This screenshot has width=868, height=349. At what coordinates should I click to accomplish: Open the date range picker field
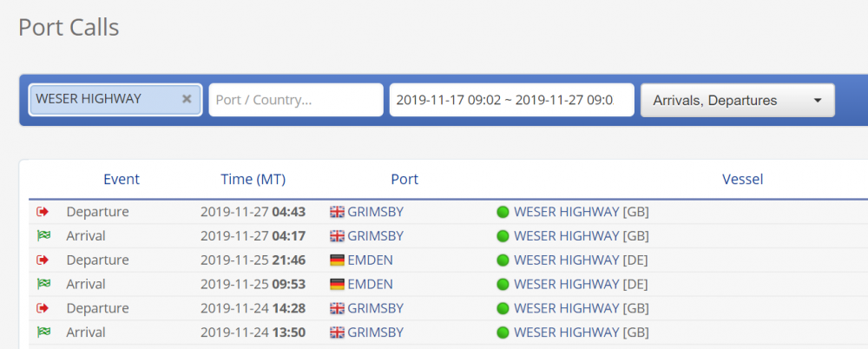point(511,100)
